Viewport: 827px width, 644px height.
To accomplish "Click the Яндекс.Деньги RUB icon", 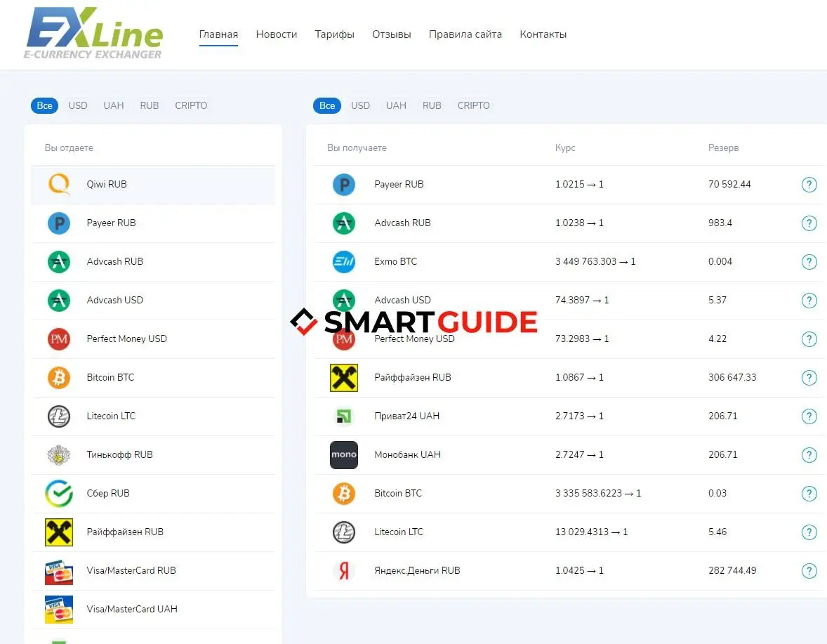I will [x=344, y=571].
